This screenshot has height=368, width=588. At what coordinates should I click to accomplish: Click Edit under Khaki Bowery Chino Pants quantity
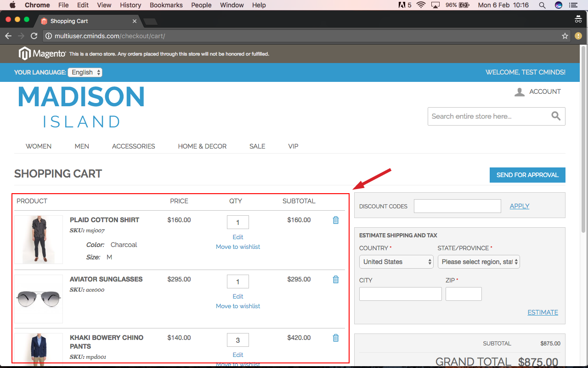(x=238, y=355)
